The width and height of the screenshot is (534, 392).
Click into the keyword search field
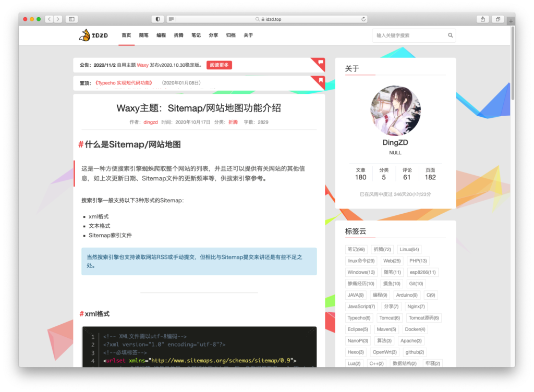[x=409, y=35]
